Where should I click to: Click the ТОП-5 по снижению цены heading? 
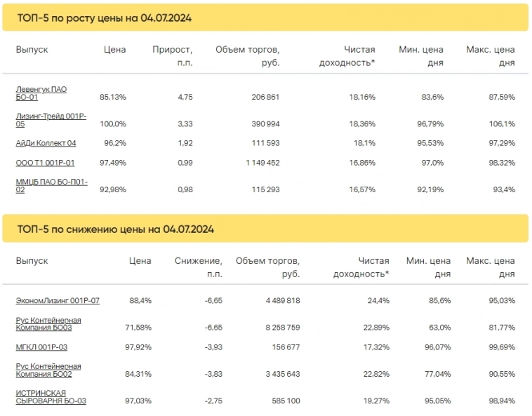pyautogui.click(x=116, y=229)
